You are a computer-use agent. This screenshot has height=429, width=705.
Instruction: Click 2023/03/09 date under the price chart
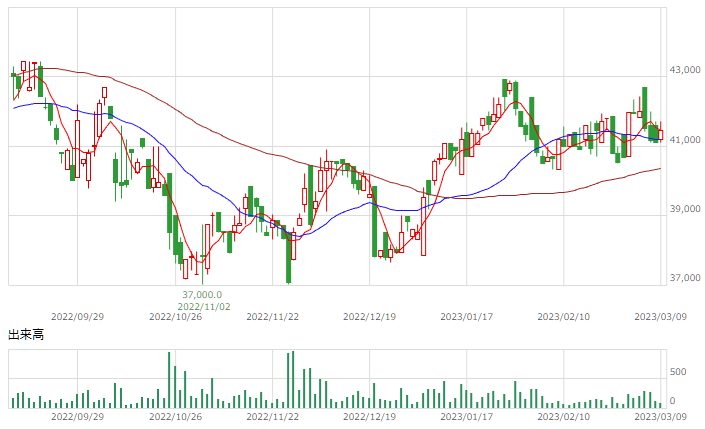(x=660, y=317)
